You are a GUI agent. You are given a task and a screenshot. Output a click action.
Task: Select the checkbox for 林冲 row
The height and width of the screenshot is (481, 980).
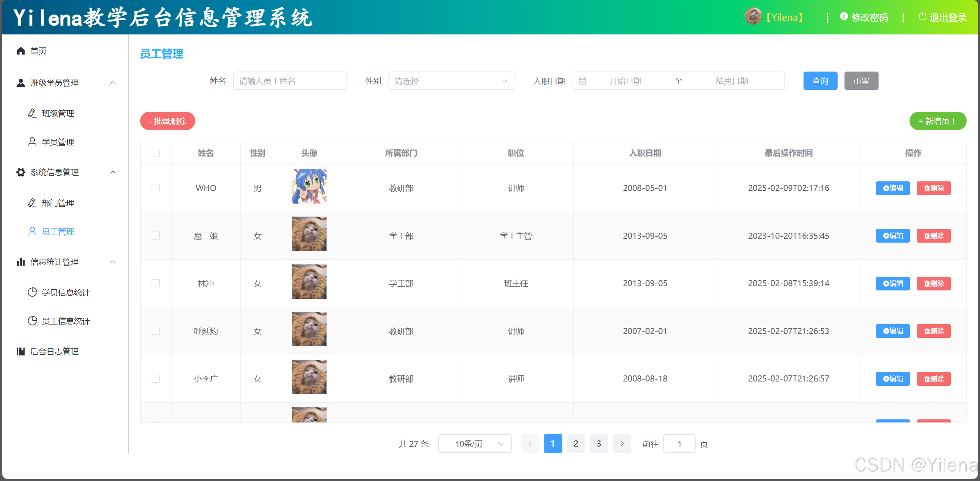pyautogui.click(x=155, y=283)
